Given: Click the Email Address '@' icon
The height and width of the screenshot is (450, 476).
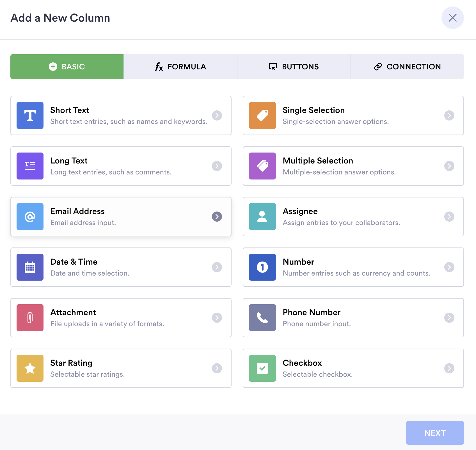Looking at the screenshot, I should tap(30, 217).
